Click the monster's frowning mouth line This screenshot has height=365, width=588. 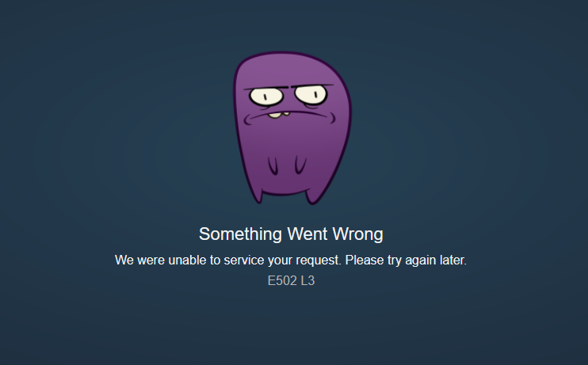point(289,116)
